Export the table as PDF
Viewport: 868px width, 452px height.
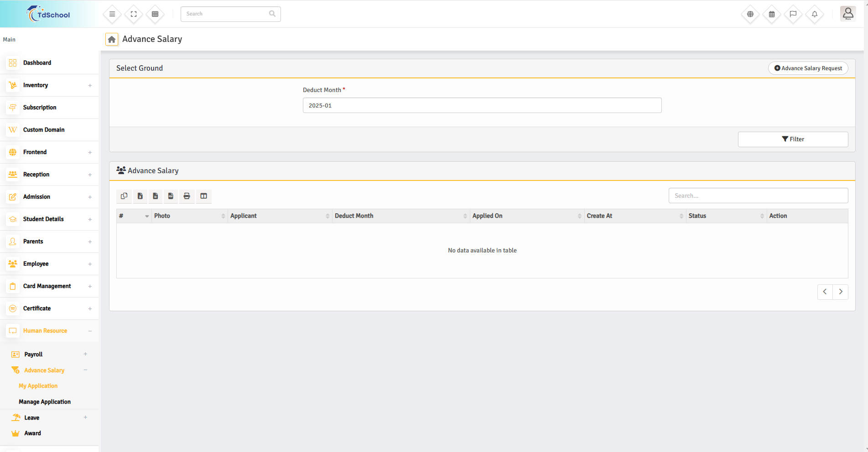(x=171, y=196)
